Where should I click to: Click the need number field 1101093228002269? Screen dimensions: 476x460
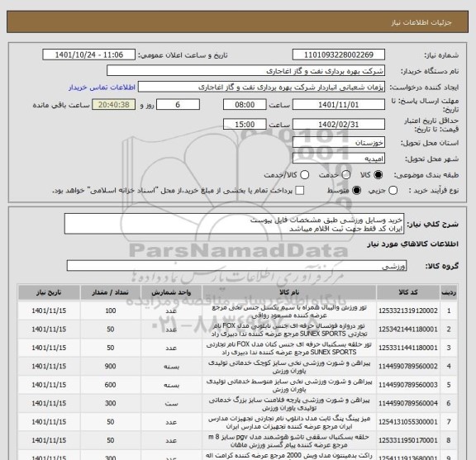pyautogui.click(x=339, y=55)
